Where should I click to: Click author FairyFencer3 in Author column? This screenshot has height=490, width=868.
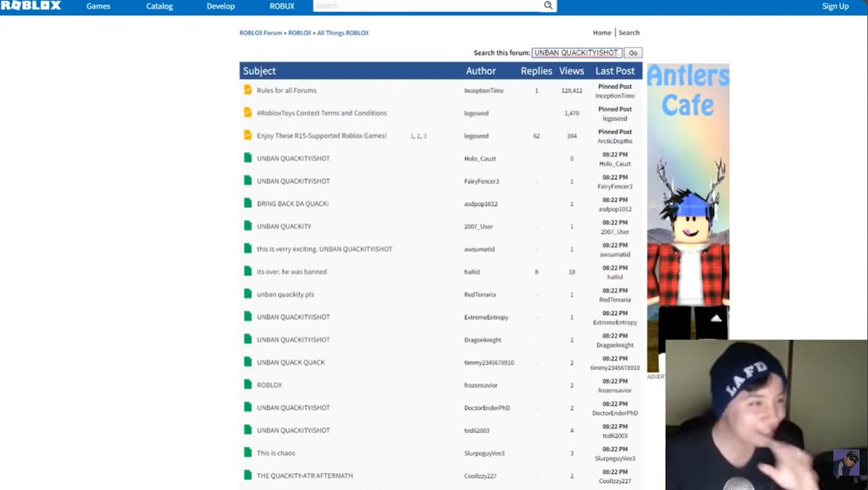coord(482,181)
